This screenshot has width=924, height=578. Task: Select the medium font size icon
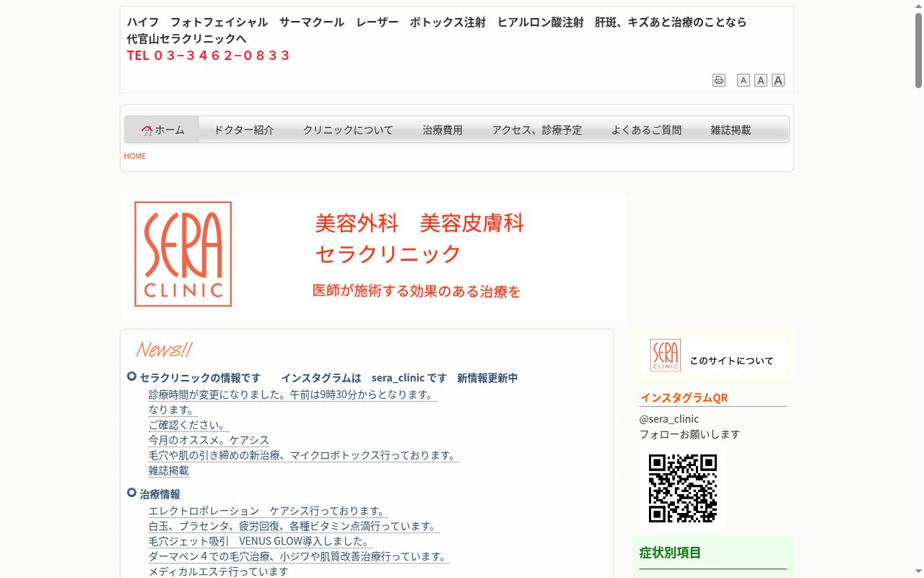(x=760, y=80)
